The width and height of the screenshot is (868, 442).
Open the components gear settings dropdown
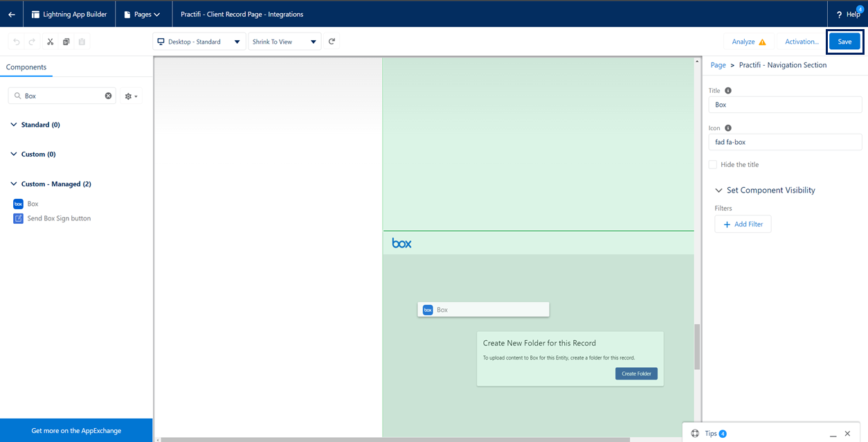(131, 96)
